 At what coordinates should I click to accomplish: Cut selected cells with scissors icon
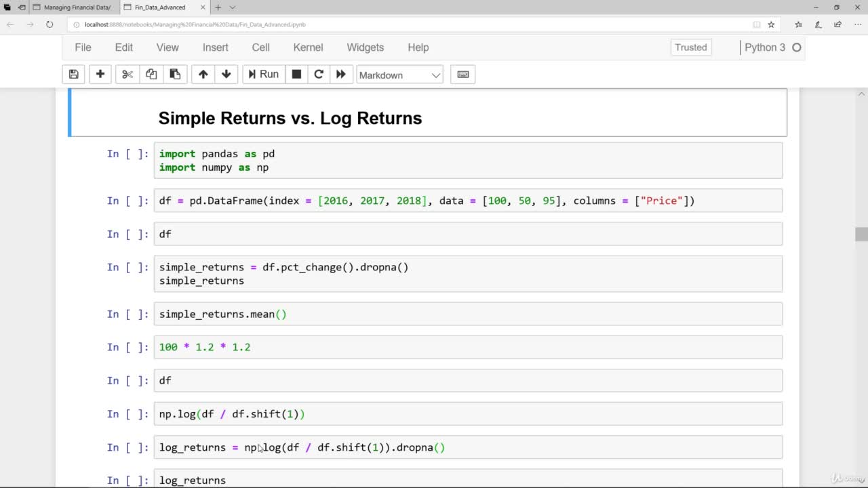point(127,75)
